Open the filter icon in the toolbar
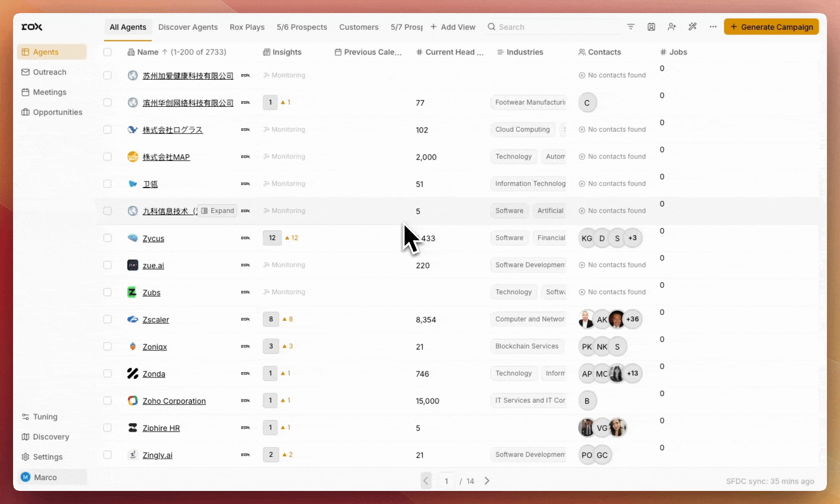The image size is (840, 504). tap(630, 27)
